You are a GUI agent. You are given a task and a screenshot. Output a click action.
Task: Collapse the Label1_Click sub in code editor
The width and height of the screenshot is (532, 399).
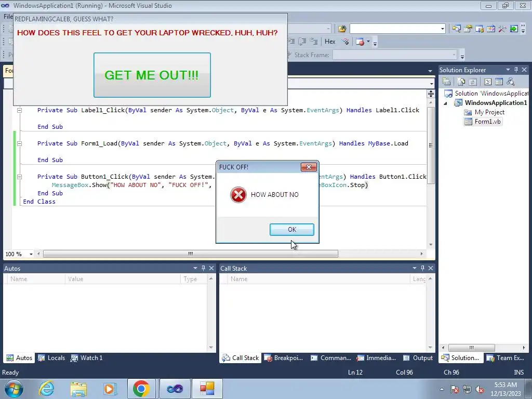click(20, 110)
